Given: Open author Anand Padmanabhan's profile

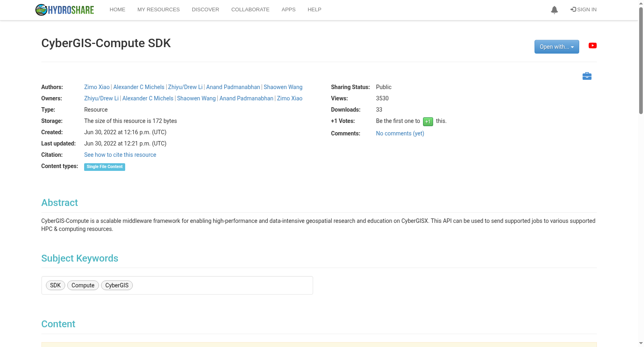Looking at the screenshot, I should 233,87.
